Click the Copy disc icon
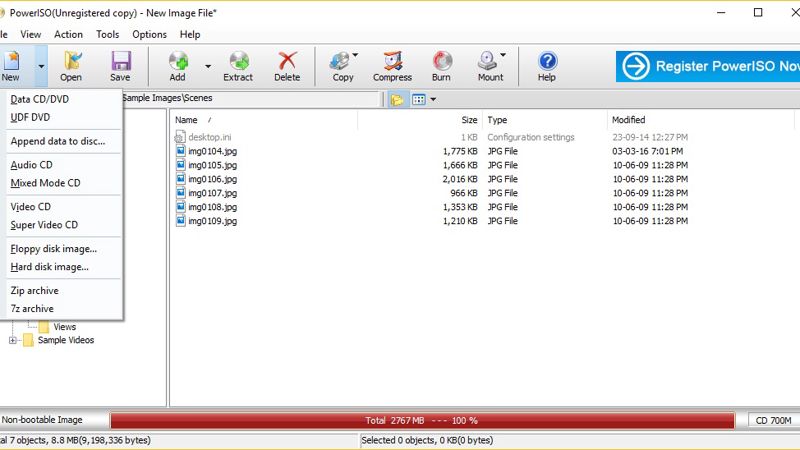Viewport: 800px width, 450px height. click(x=340, y=61)
